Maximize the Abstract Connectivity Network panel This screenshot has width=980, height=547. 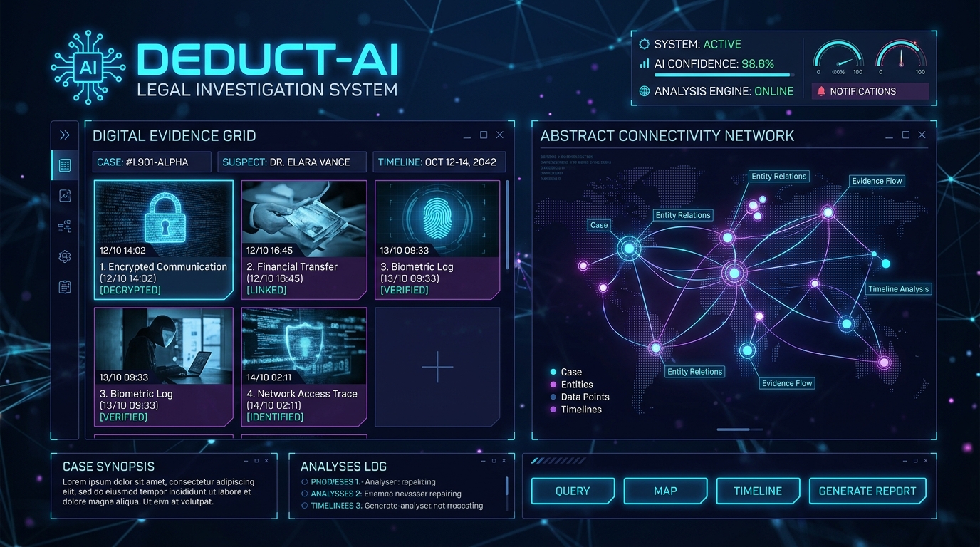point(906,135)
